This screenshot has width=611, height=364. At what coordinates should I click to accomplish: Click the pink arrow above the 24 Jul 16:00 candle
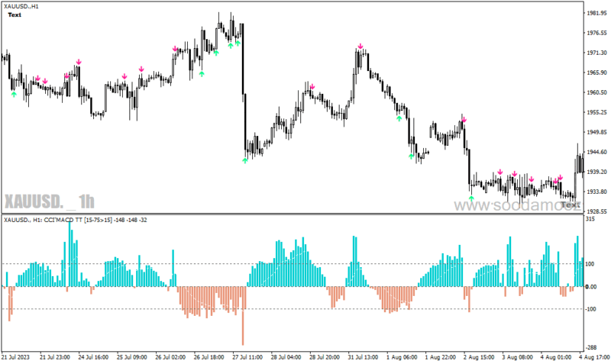tap(79, 62)
